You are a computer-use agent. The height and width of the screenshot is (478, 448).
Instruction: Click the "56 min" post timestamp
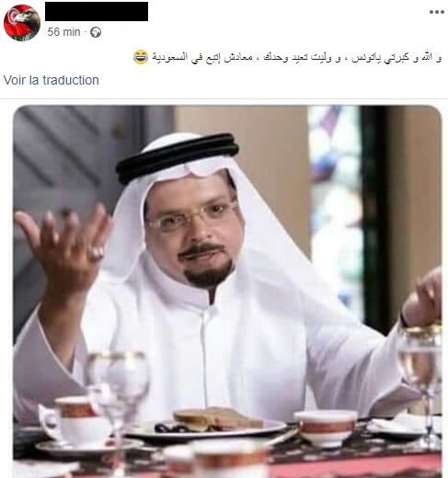click(x=63, y=32)
